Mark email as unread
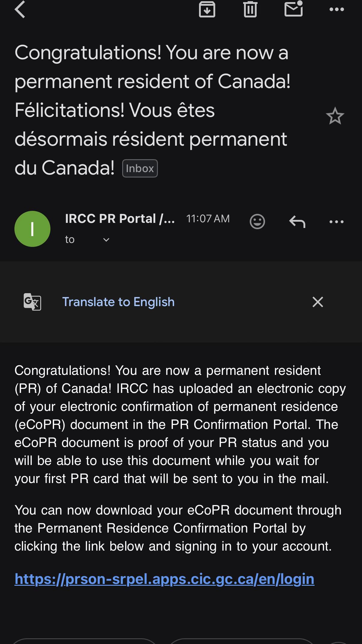362x644 pixels. click(x=294, y=8)
